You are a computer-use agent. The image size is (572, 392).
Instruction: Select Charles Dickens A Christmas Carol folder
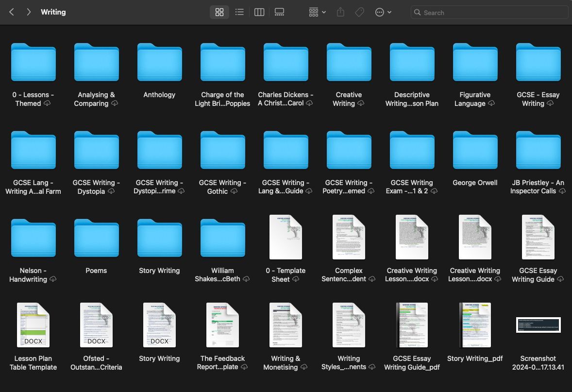coord(286,62)
